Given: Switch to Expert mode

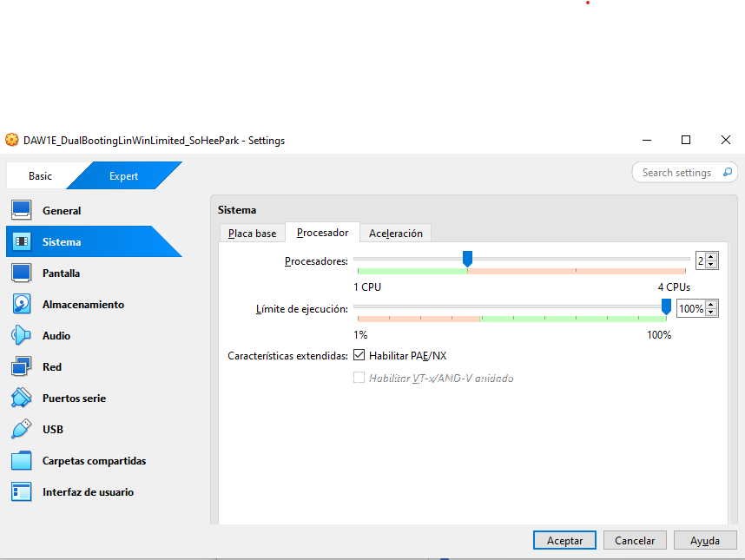Looking at the screenshot, I should coord(123,175).
